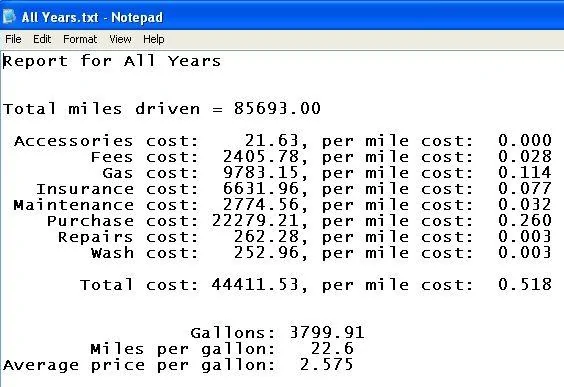Click the 'Miles per gallon:' label
Viewport: 564px width, 387px height.
pos(183,349)
